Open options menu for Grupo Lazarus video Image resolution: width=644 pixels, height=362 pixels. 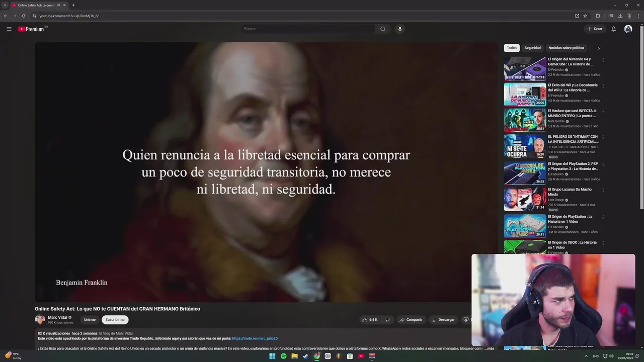603,190
